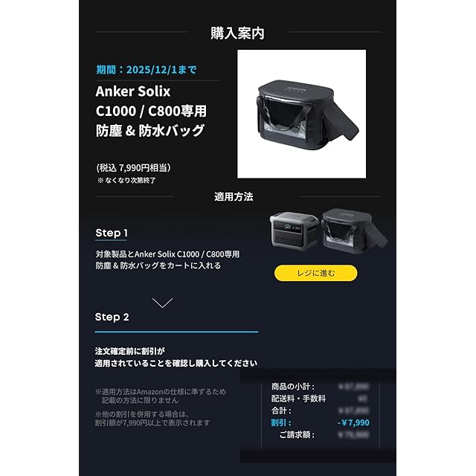Viewport: 476px width, 476px height.
Task: Click the 合計 label in order summary
Action: (281, 411)
